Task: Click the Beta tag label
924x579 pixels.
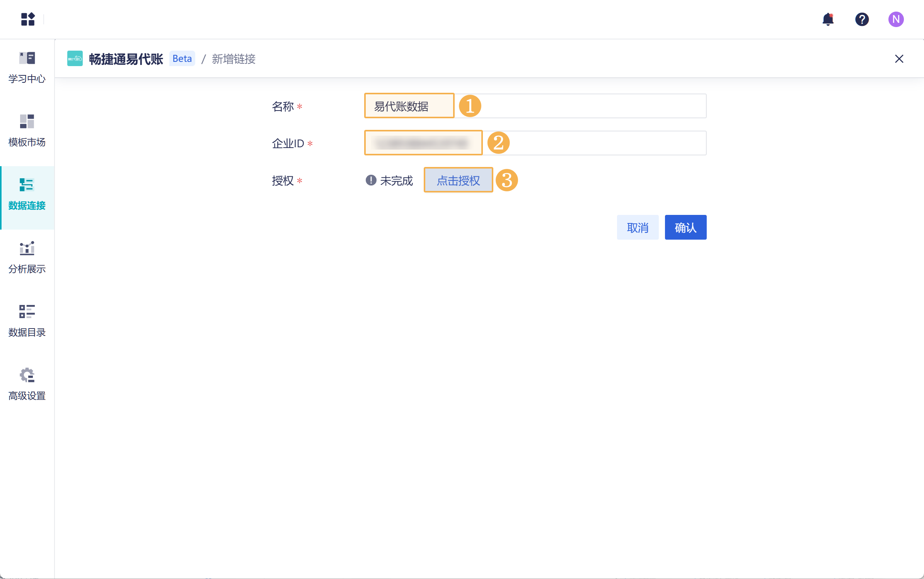Action: (182, 58)
